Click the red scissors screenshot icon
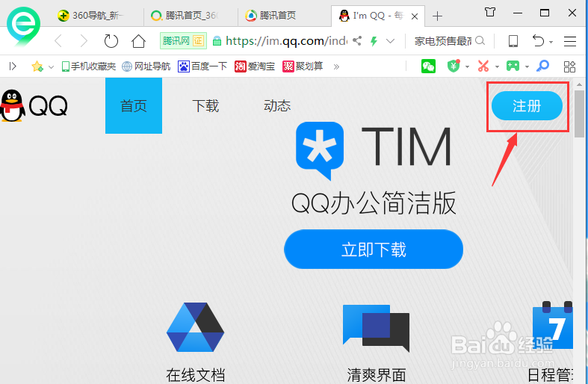The image size is (588, 384). pos(483,66)
